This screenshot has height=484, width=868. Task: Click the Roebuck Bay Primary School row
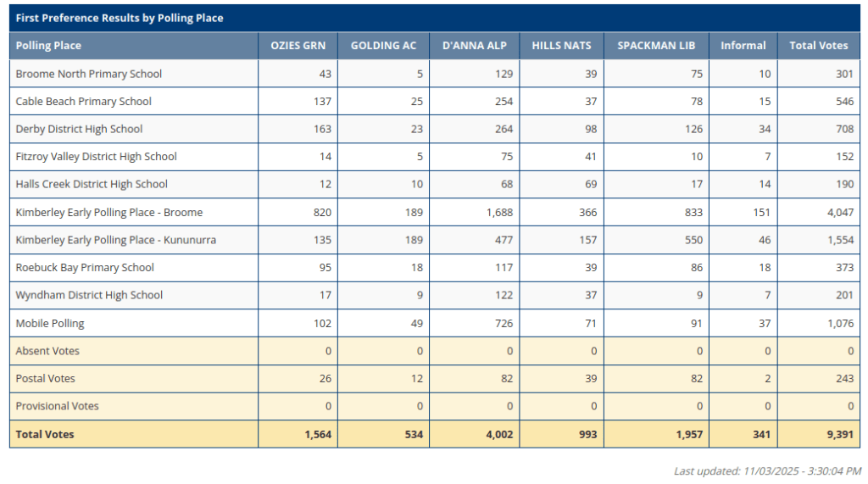[85, 268]
